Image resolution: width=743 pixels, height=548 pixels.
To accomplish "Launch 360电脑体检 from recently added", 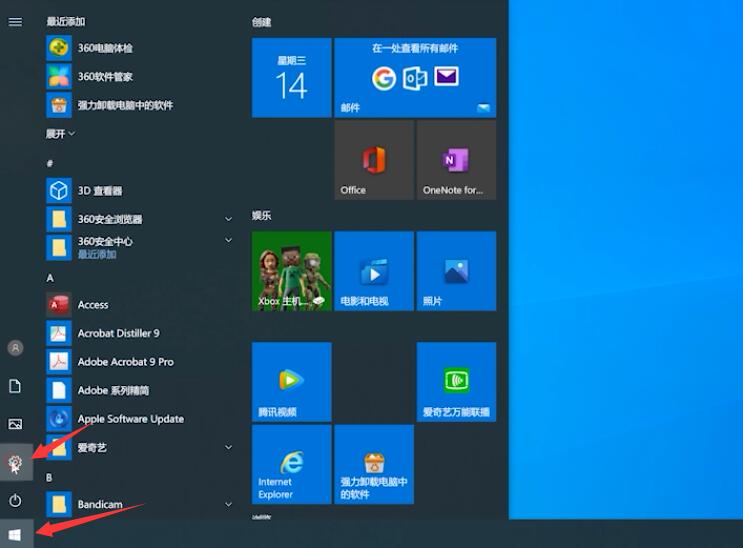I will [x=140, y=48].
